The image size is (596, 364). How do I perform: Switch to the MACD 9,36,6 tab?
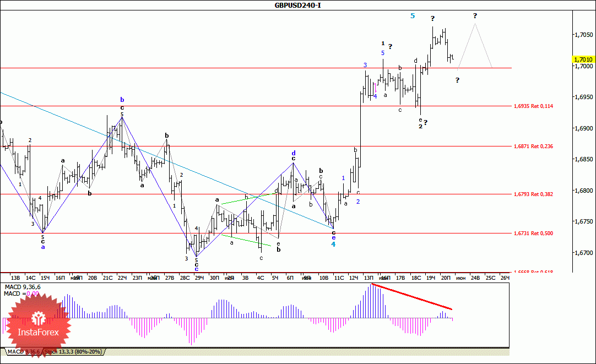[24, 352]
